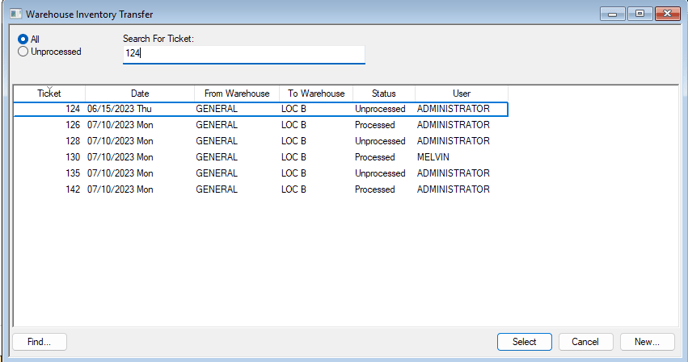The image size is (688, 362).
Task: Sort by the From Warehouse column header
Action: pos(237,93)
